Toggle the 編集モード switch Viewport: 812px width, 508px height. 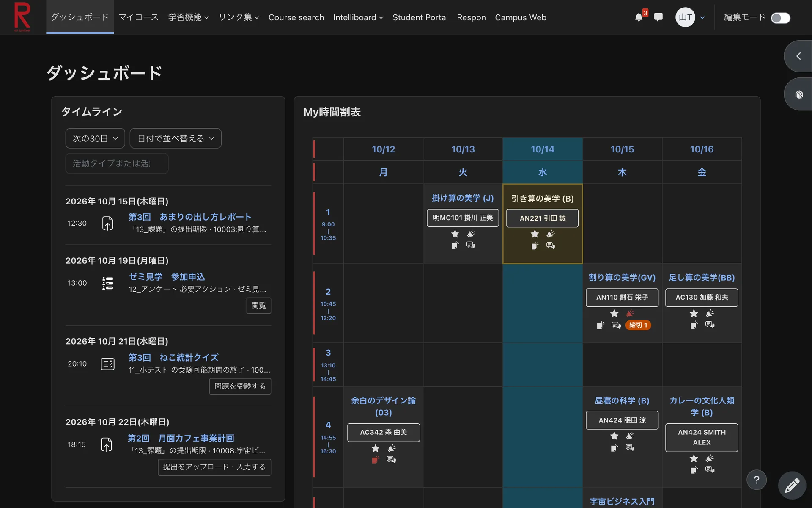click(780, 18)
